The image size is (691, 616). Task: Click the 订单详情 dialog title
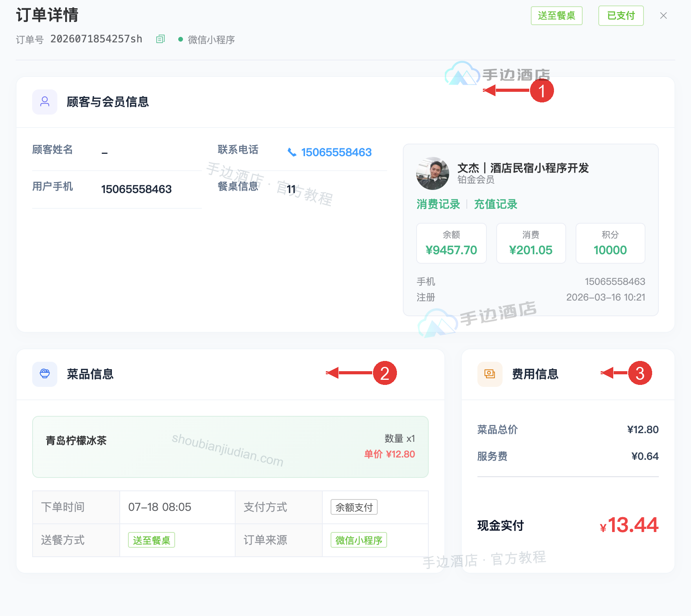coord(47,15)
